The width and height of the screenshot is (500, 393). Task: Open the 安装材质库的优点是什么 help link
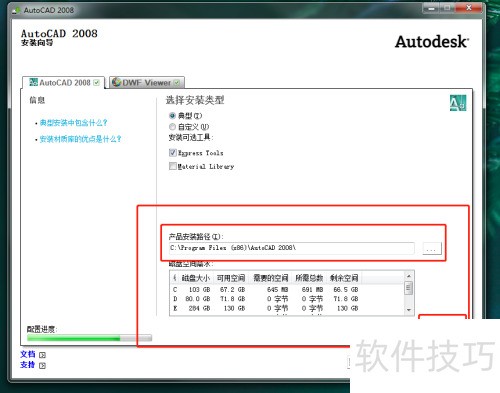click(x=80, y=139)
